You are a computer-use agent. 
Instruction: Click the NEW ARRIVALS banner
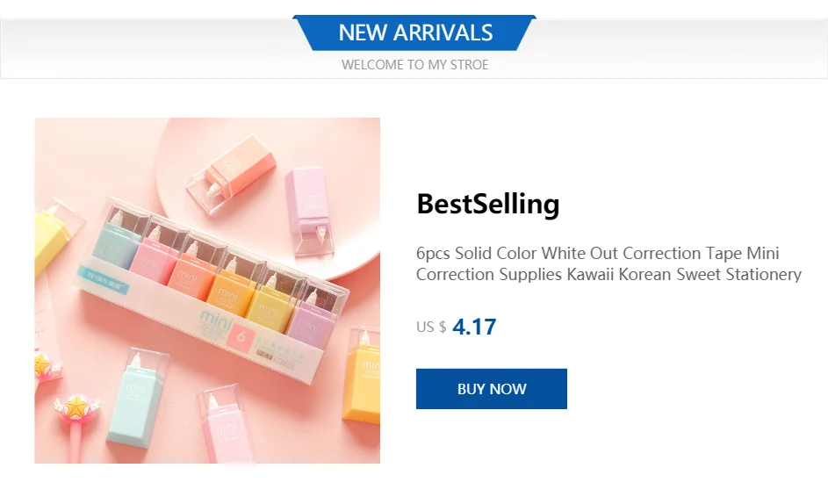(415, 33)
